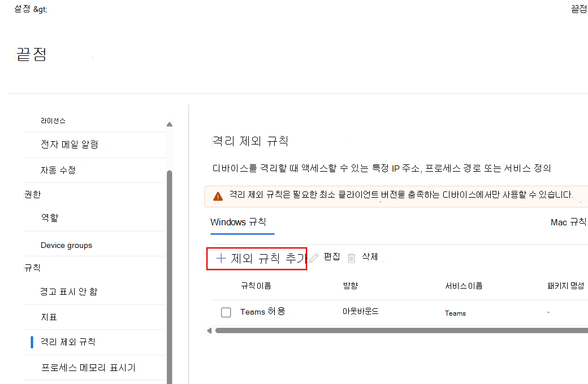Click the trash delete icon
Screen dimensions: 588x384
coord(351,258)
